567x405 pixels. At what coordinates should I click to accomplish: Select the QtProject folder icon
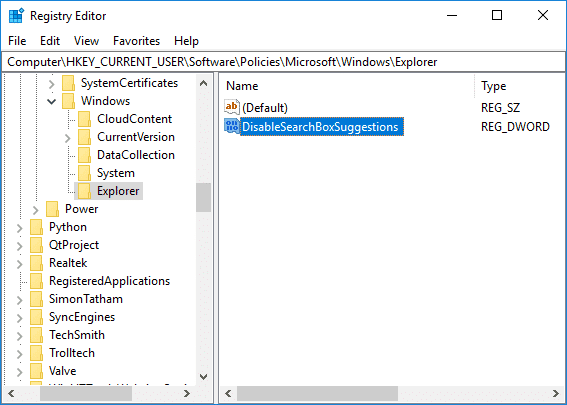point(37,245)
